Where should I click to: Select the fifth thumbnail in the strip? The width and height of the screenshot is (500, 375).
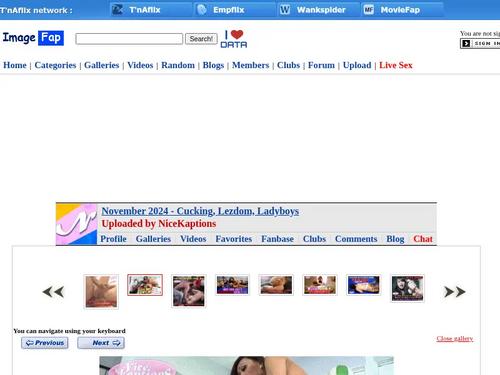[276, 285]
